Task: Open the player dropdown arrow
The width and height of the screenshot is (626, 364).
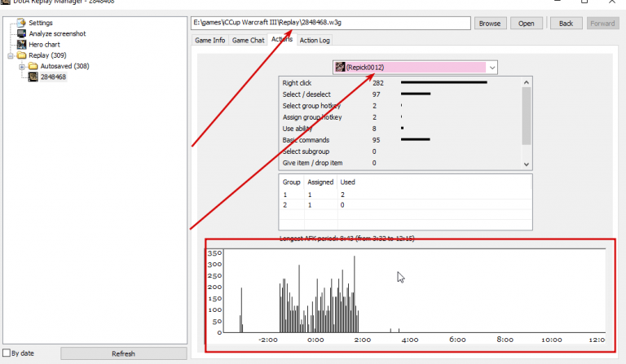Action: 492,68
